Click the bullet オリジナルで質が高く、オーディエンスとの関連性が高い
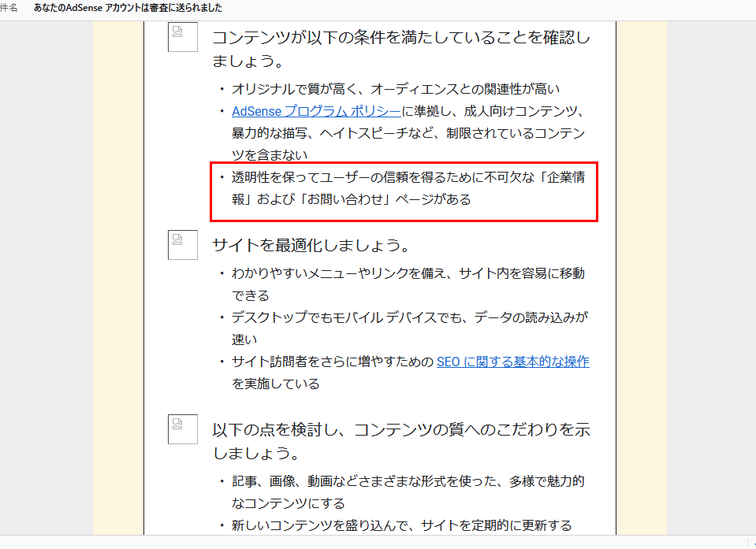The height and width of the screenshot is (549, 756). click(x=407, y=89)
